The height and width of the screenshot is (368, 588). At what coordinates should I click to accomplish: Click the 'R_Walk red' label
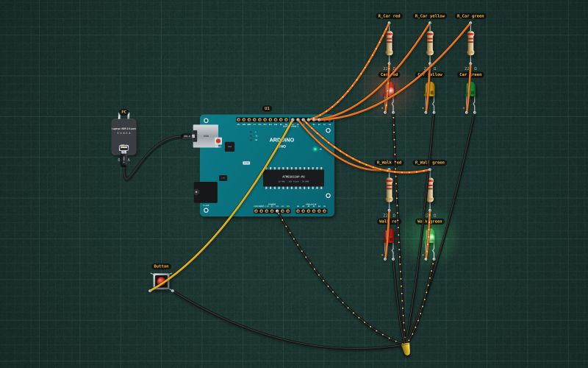(x=389, y=163)
